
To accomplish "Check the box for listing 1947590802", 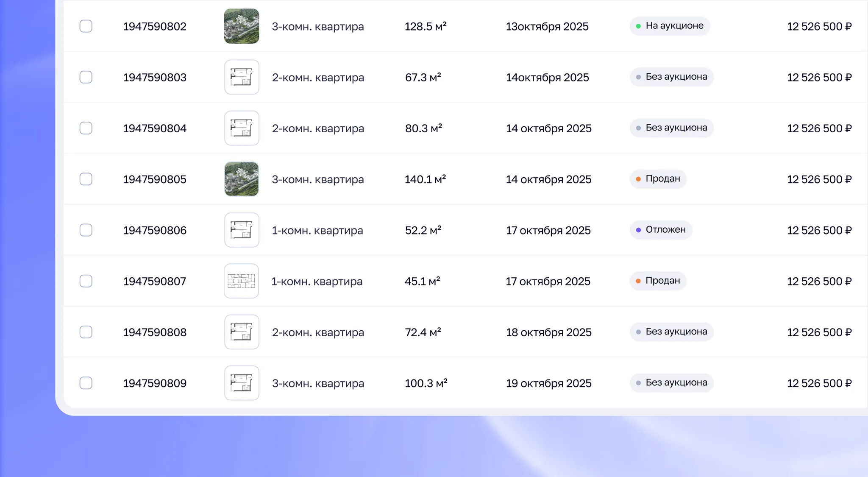I will [86, 26].
